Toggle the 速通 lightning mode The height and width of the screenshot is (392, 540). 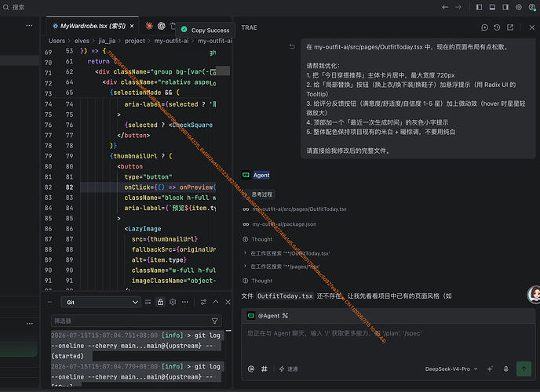point(289,369)
